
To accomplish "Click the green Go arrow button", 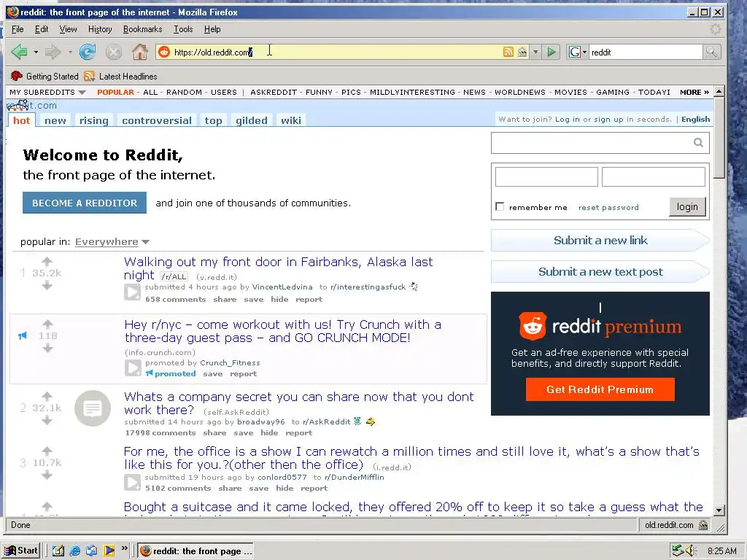I will click(551, 52).
